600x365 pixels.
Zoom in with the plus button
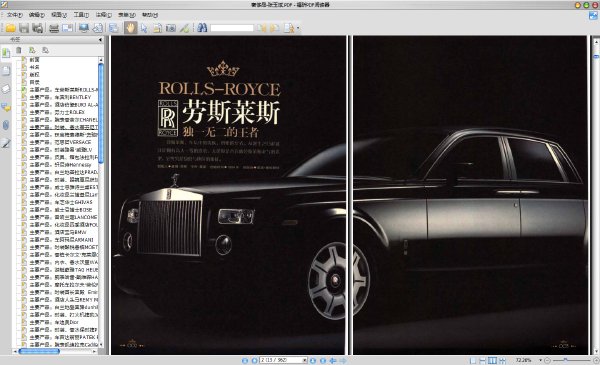[x=595, y=360]
